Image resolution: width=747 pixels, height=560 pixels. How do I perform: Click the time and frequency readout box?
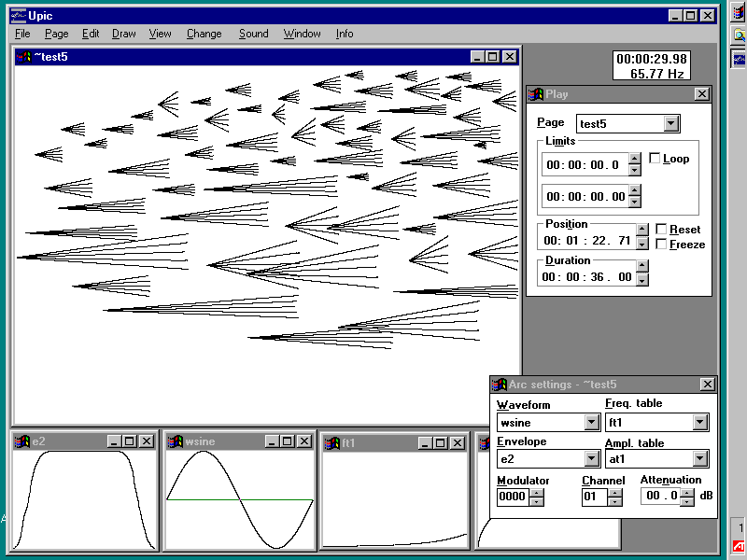(651, 65)
